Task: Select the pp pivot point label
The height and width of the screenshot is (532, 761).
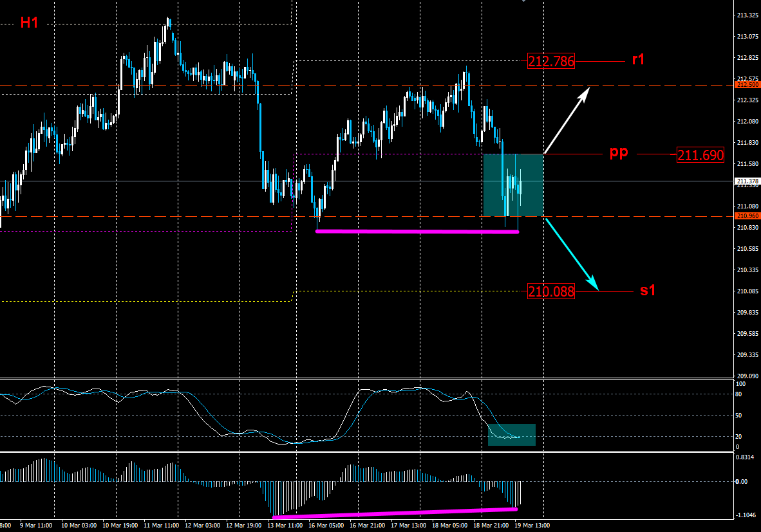Action: click(619, 152)
